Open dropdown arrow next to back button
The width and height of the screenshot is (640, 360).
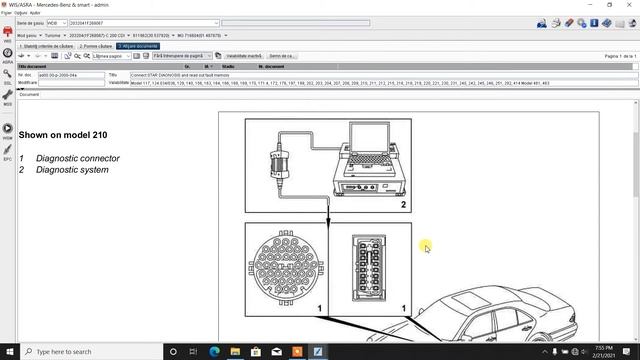pyautogui.click(x=29, y=56)
